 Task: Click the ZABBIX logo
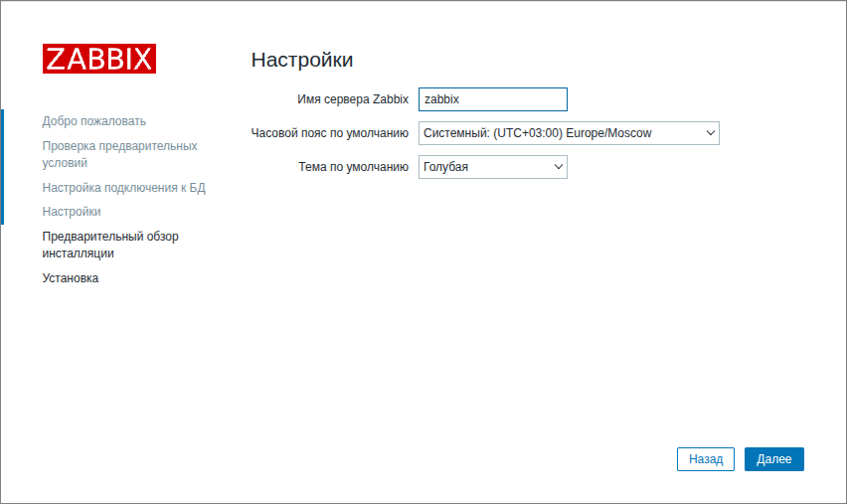point(99,59)
